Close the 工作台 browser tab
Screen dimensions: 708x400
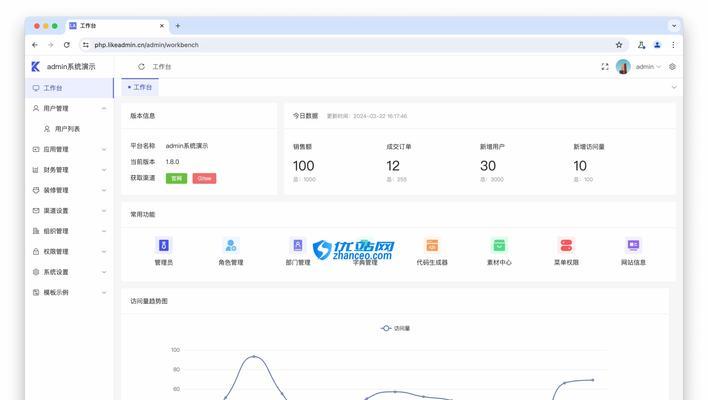pyautogui.click(x=162, y=26)
